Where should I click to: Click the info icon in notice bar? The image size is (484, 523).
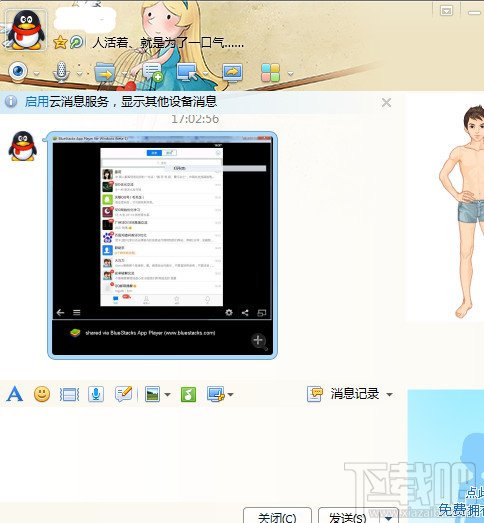(x=11, y=101)
